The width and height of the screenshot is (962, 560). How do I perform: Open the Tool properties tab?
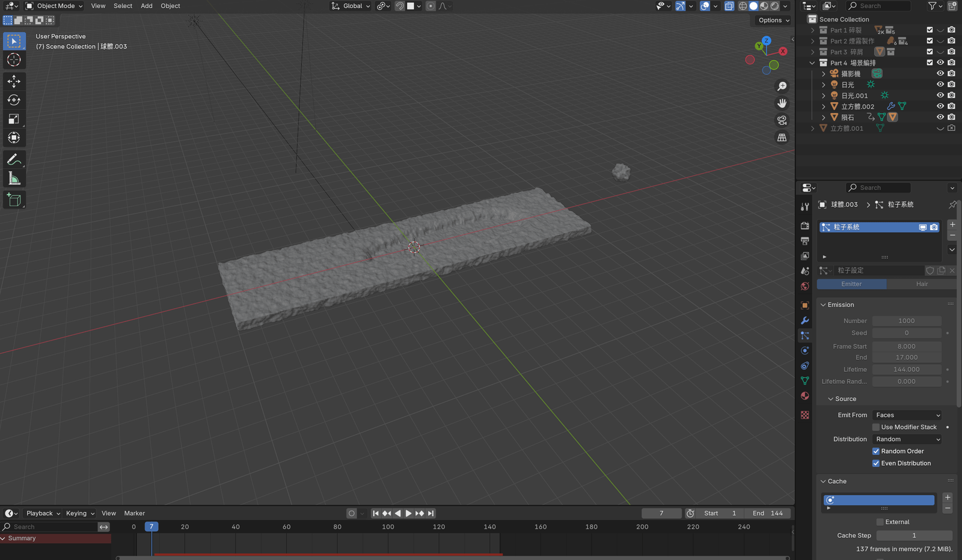805,207
